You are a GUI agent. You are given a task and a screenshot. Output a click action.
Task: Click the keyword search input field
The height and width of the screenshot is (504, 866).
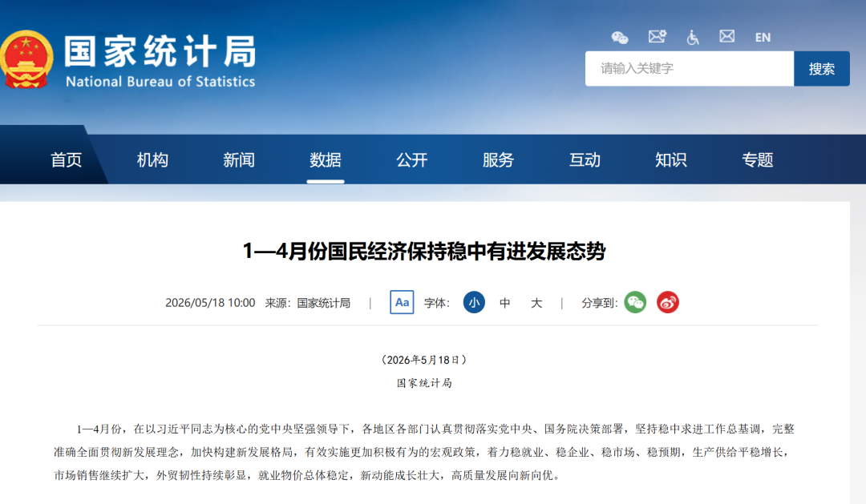(x=690, y=68)
